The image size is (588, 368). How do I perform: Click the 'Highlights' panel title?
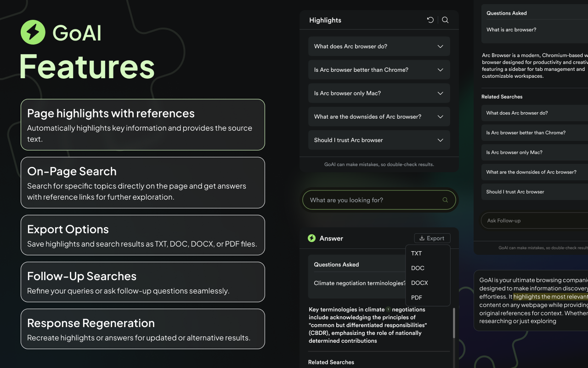[325, 20]
